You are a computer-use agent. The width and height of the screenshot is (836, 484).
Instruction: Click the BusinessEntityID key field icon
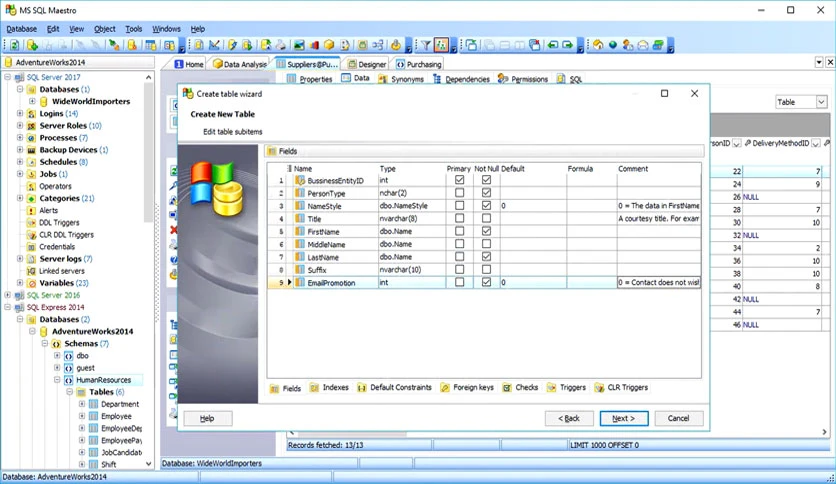(x=300, y=181)
